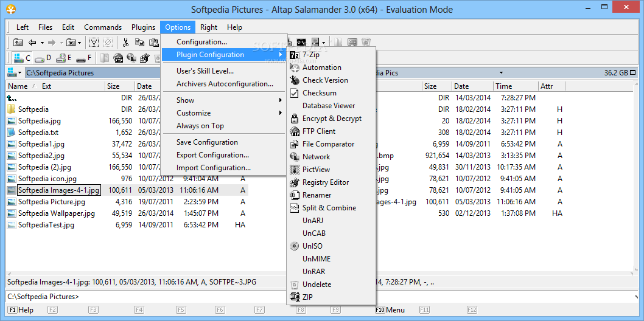Click the back arrow toolbar button

tap(32, 42)
